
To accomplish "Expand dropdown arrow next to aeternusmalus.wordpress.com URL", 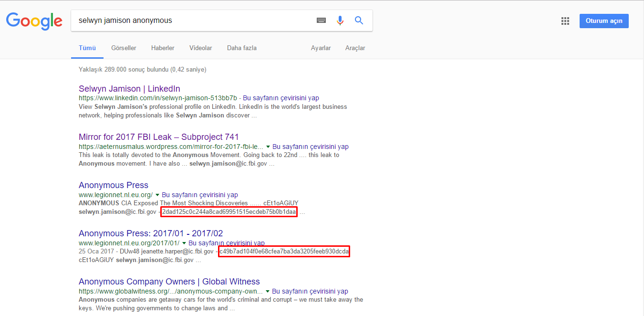I will pyautogui.click(x=268, y=147).
